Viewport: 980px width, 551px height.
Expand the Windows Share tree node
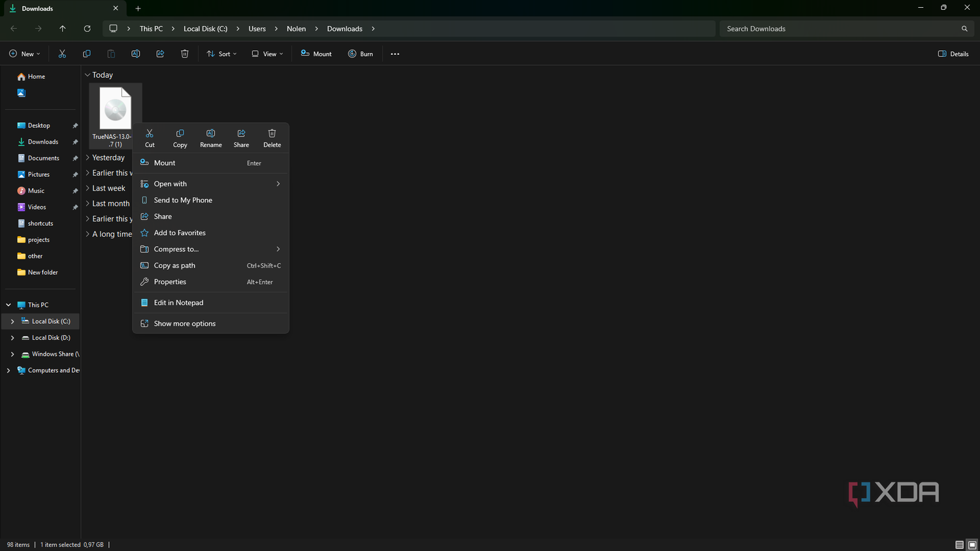pyautogui.click(x=12, y=354)
